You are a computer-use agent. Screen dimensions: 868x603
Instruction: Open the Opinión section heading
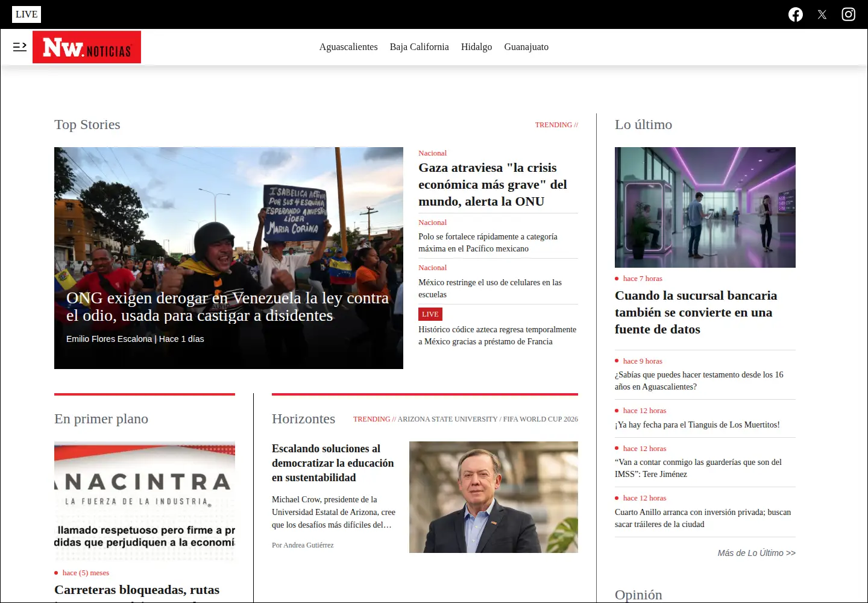point(638,595)
